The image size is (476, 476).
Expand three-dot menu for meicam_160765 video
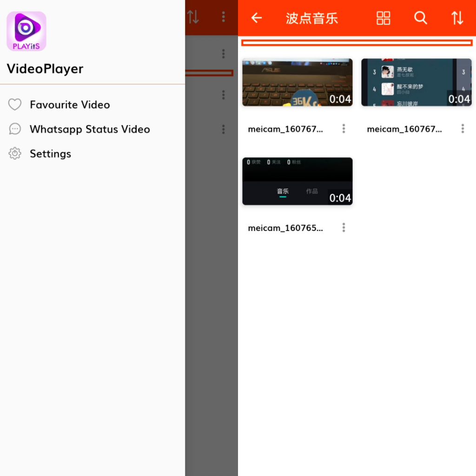[344, 227]
